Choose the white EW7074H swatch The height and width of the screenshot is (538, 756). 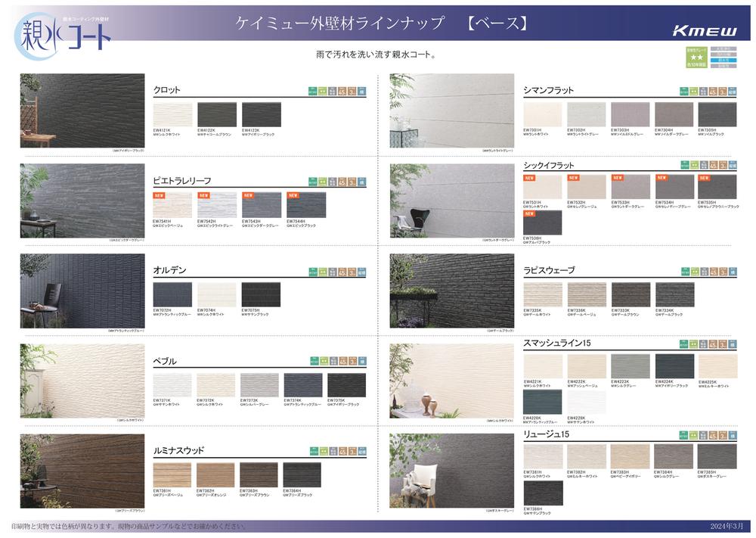coord(217,295)
